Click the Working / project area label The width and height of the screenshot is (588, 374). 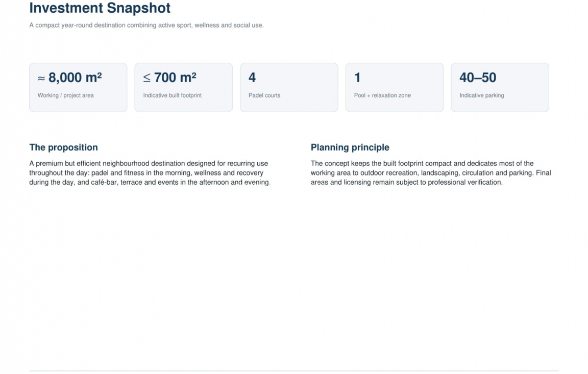tap(66, 95)
